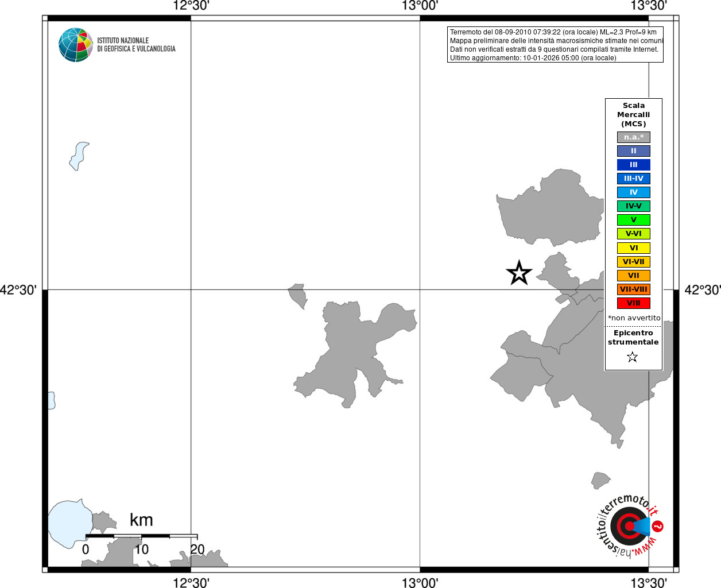Image resolution: width=721 pixels, height=588 pixels.
Task: Click the Scala Mercalli (MCS) legend title
Action: coord(634,115)
